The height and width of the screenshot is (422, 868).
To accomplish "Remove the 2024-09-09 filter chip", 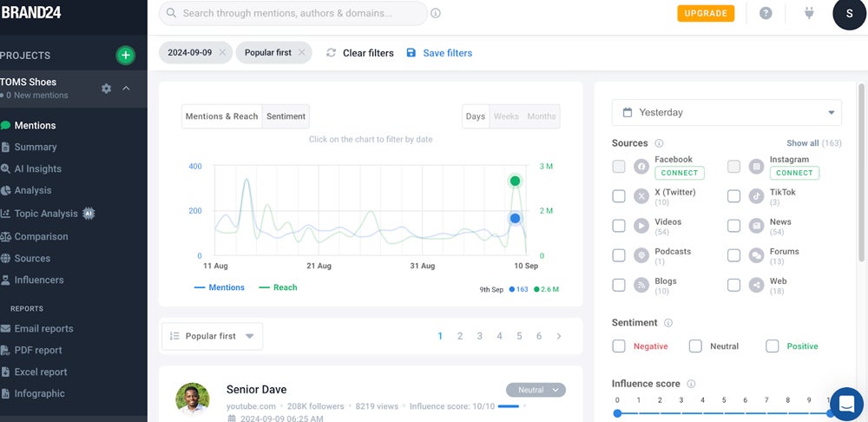I will pyautogui.click(x=222, y=53).
